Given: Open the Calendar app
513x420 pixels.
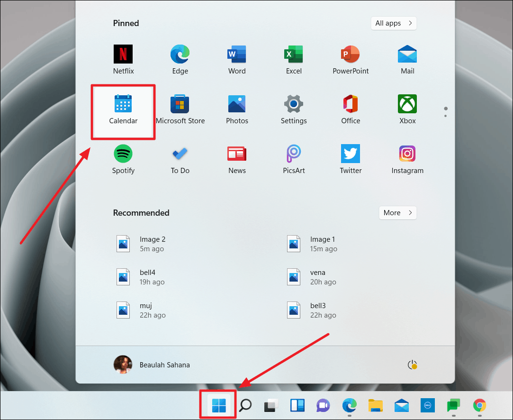Looking at the screenshot, I should (x=123, y=111).
